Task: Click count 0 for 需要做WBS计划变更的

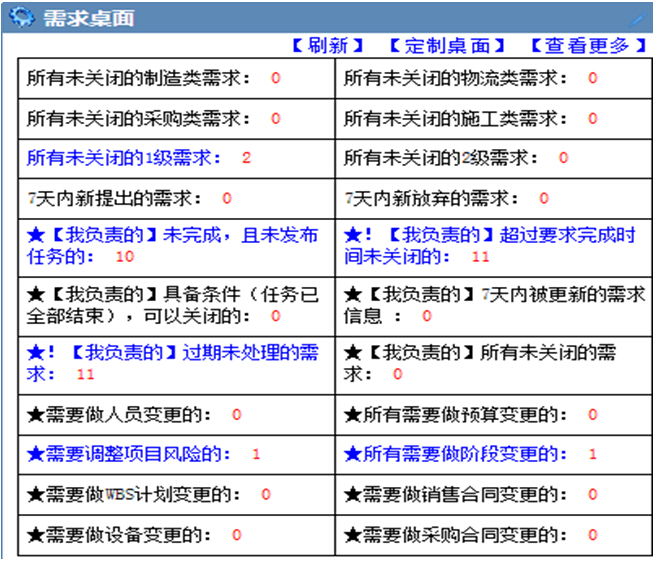Action: 266,495
